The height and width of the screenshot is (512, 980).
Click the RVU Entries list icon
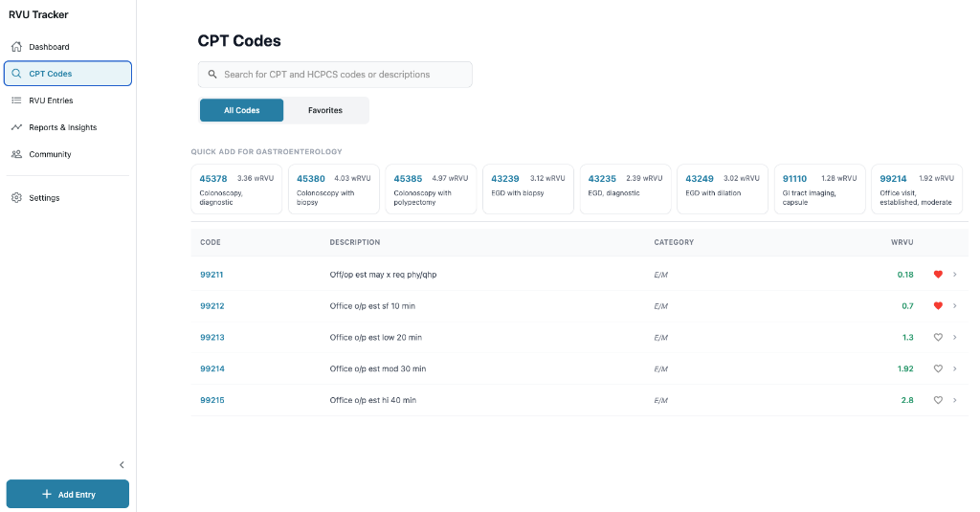(x=16, y=100)
